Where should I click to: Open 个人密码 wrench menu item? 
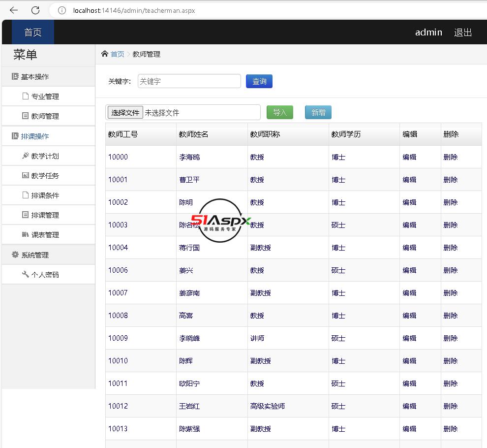click(45, 275)
